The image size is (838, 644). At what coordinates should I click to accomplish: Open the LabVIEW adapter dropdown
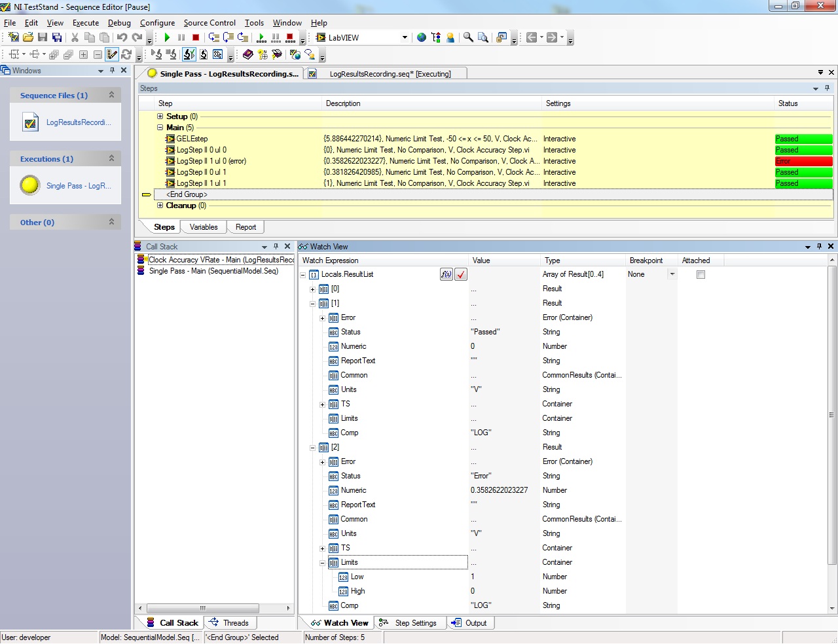pos(405,37)
